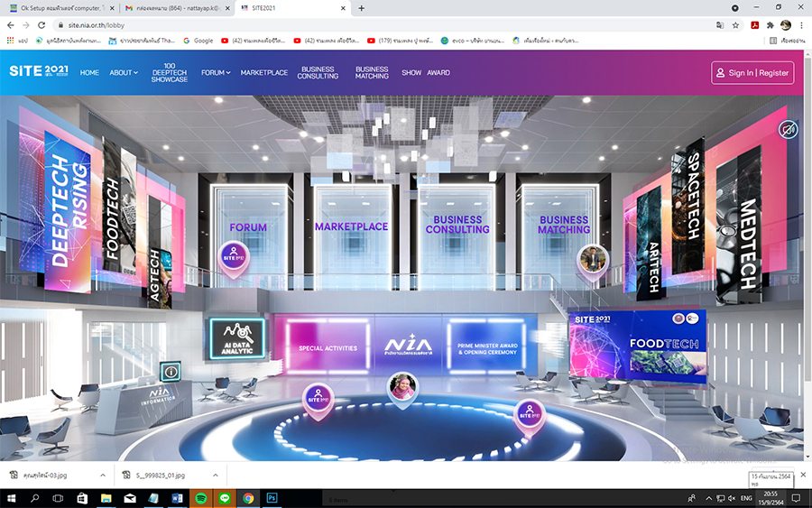Viewport: 812px width, 508px height.
Task: Click the NIA logo panel
Action: (409, 346)
